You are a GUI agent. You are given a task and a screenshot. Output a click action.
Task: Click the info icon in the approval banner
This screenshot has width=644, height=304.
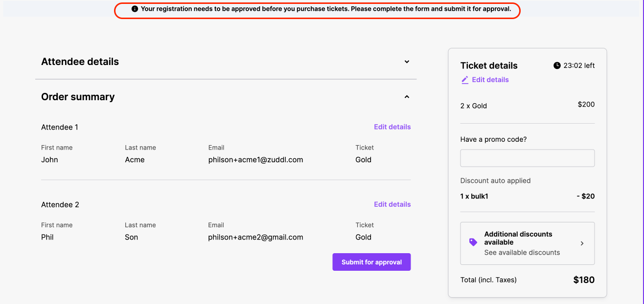click(135, 9)
